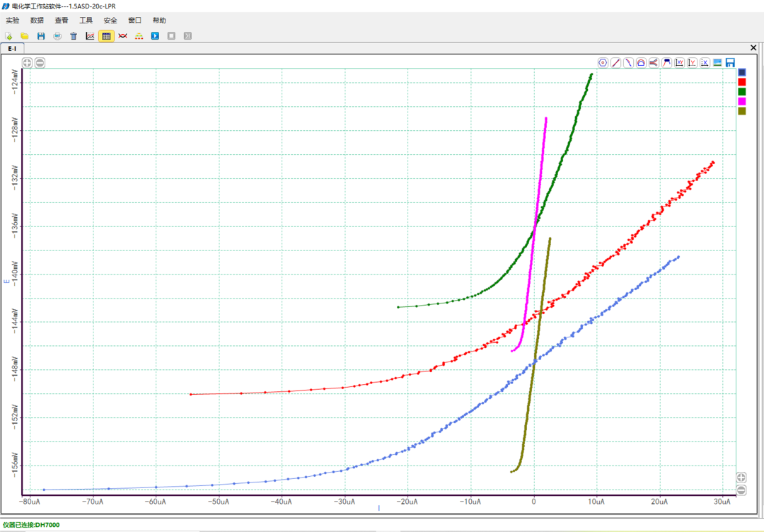Autoscale the X axis only
The width and height of the screenshot is (764, 532).
705,63
